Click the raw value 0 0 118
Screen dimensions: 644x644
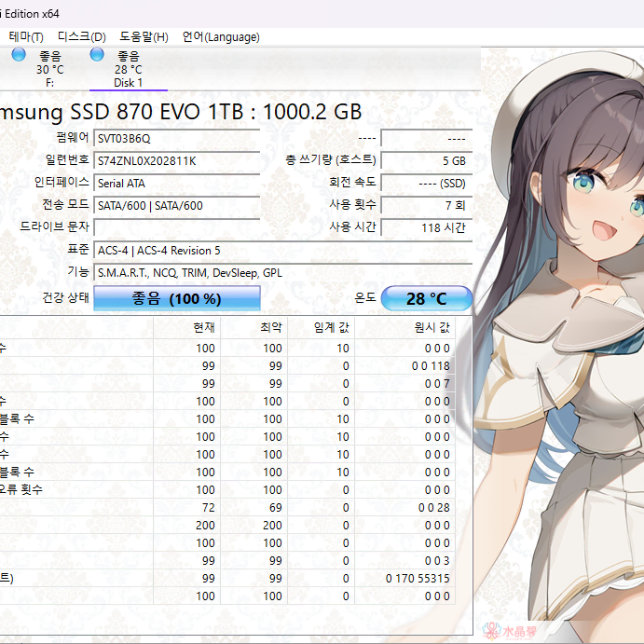[431, 366]
